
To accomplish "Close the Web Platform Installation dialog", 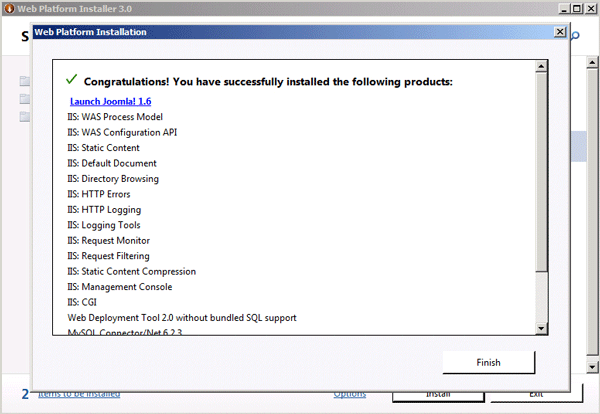I will click(560, 32).
